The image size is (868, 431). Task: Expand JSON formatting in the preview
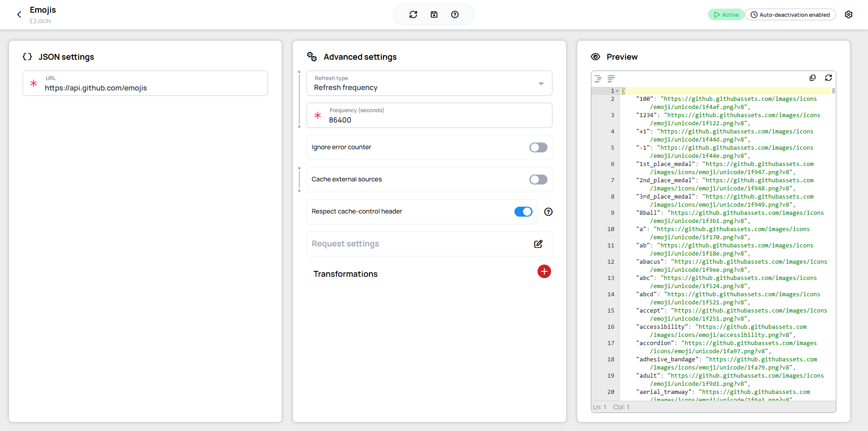611,79
